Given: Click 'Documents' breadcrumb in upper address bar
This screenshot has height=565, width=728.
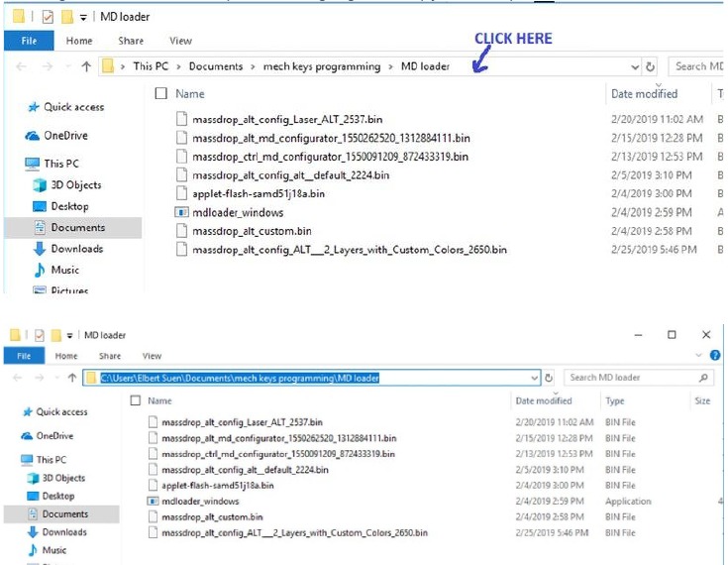Looking at the screenshot, I should pyautogui.click(x=216, y=66).
